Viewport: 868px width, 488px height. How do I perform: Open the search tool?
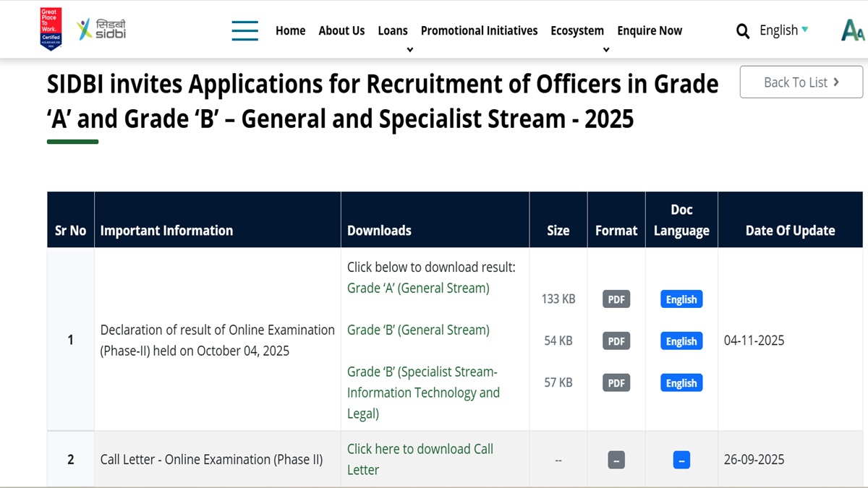[x=742, y=30]
